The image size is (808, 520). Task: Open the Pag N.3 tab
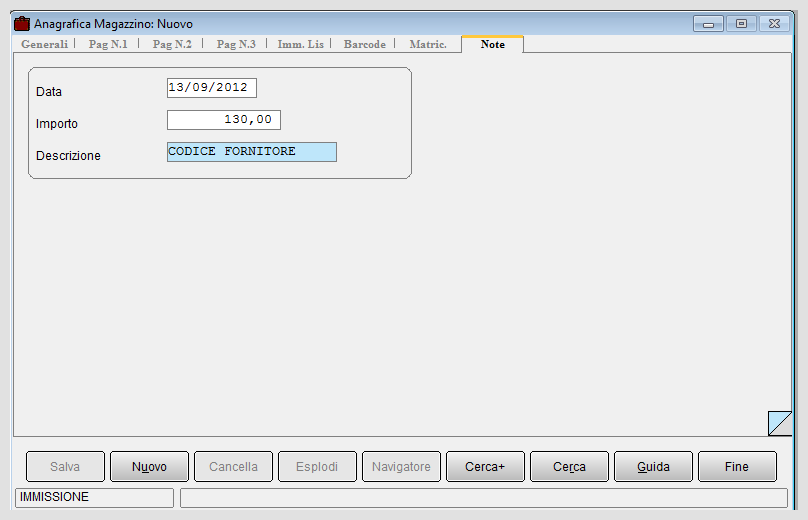(x=236, y=44)
